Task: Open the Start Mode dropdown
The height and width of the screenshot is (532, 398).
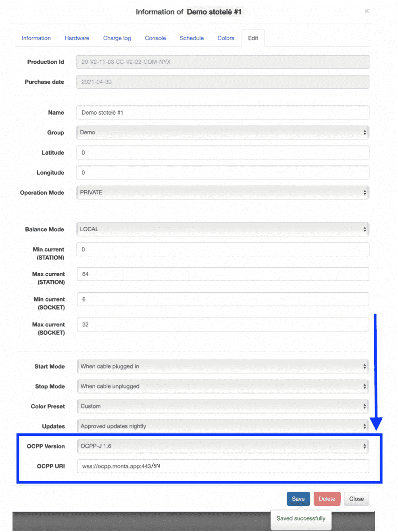Action: (x=223, y=367)
